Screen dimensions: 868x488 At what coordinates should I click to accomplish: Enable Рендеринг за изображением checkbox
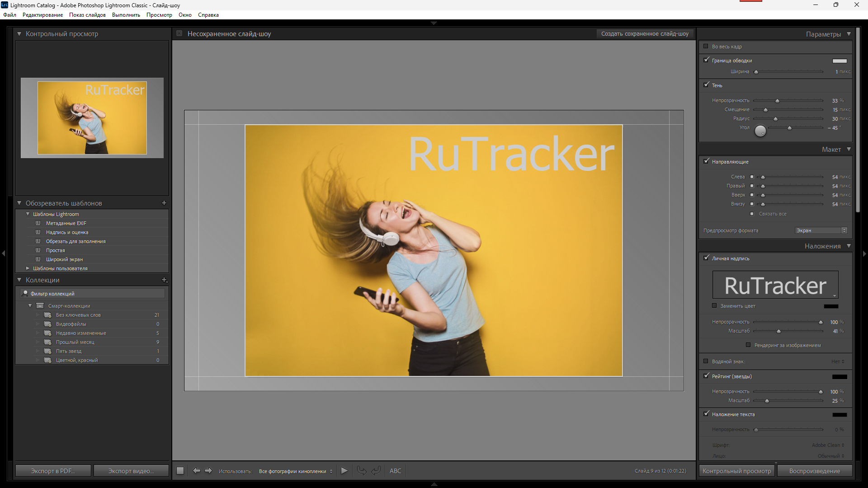click(748, 345)
